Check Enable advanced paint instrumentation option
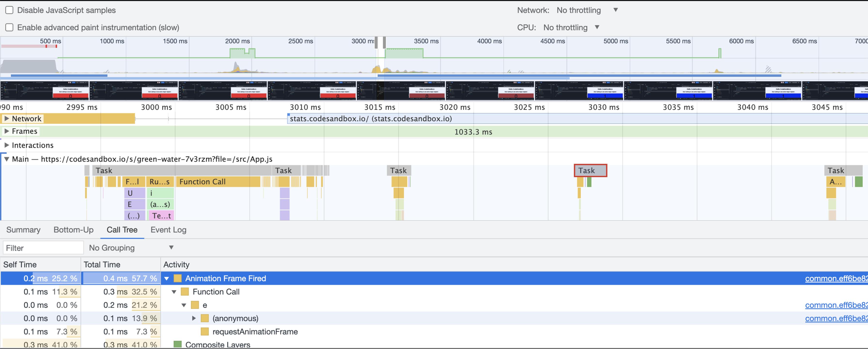Screen dimensions: 868x349 click(x=9, y=27)
